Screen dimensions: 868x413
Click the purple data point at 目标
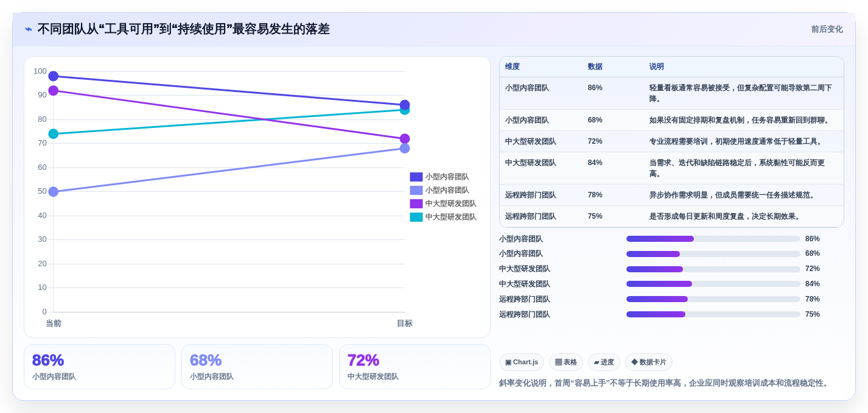[x=405, y=139]
